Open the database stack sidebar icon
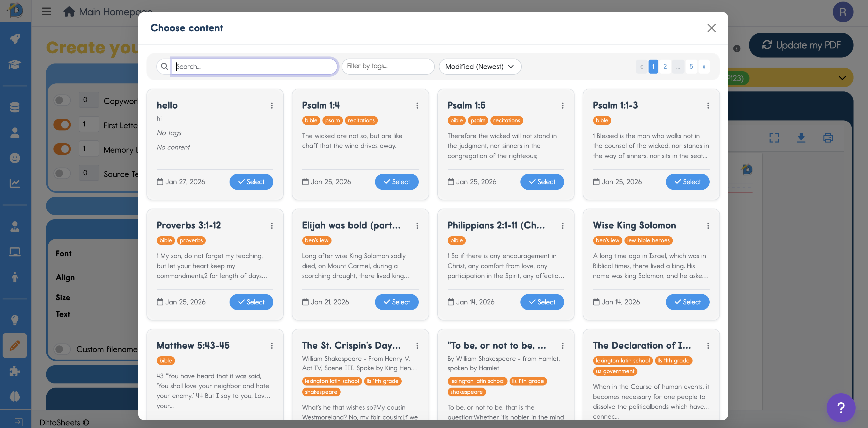 pos(15,107)
